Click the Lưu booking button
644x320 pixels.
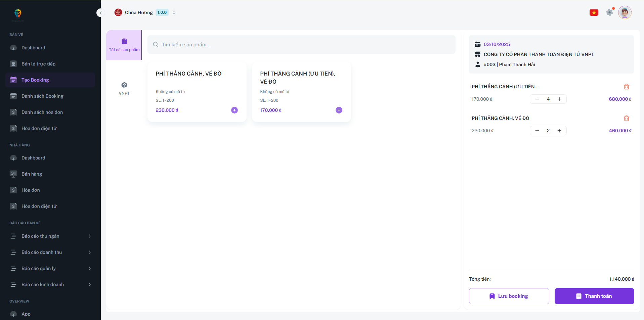(509, 296)
